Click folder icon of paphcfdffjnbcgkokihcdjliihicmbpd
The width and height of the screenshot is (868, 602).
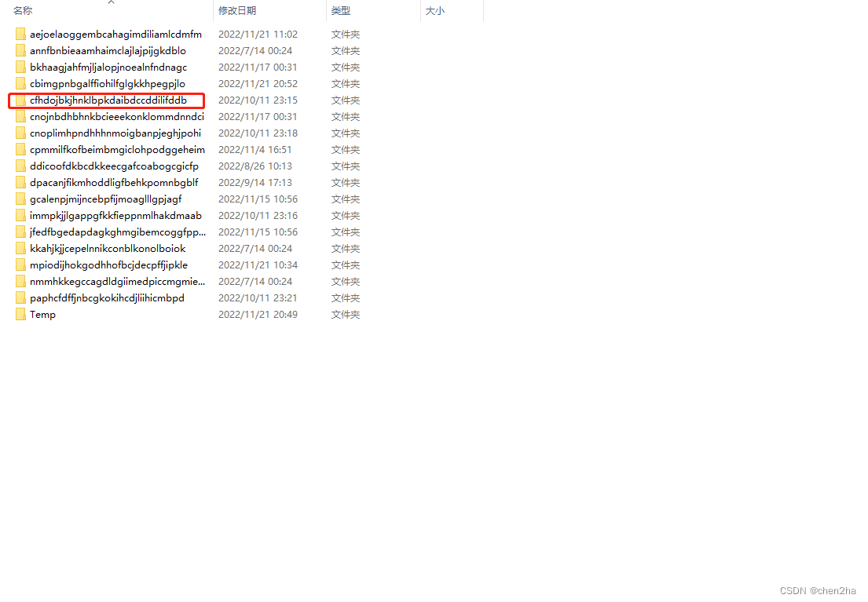coord(20,298)
